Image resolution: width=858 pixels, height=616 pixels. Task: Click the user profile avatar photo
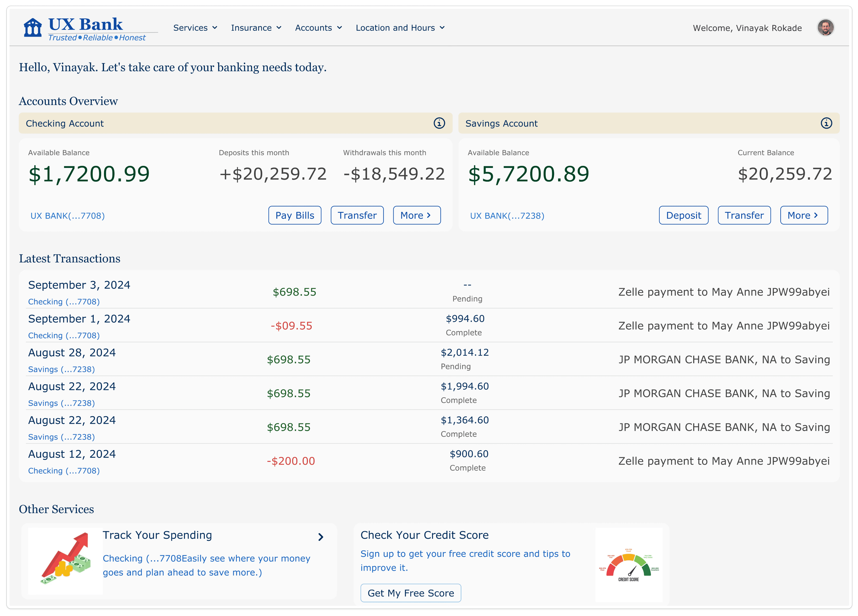coord(826,28)
